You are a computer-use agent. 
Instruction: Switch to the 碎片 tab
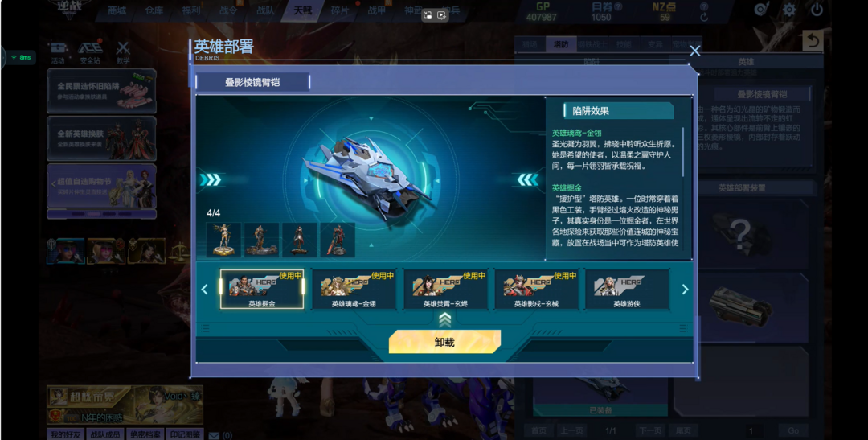pos(340,10)
